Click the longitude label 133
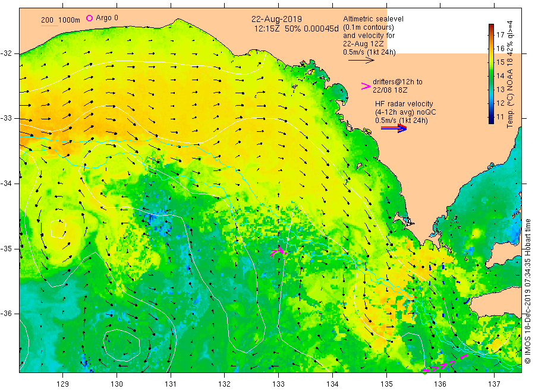The width and height of the screenshot is (535, 392). [278, 384]
